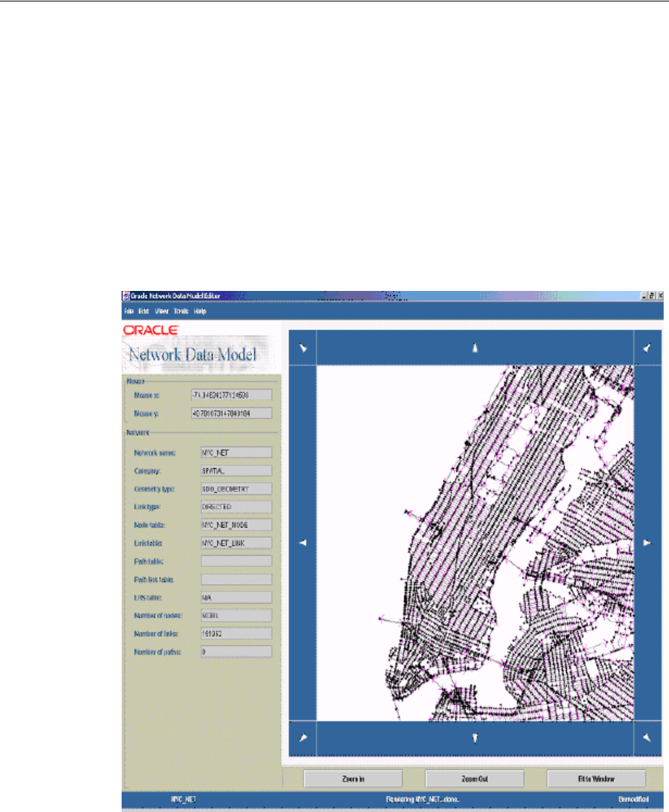Pan the map north with up arrow

(475, 347)
